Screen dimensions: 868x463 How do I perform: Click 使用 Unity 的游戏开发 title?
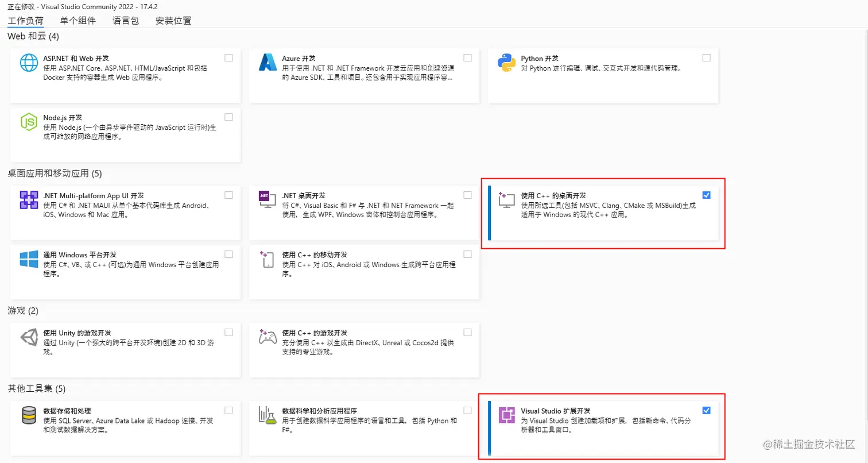coord(77,333)
